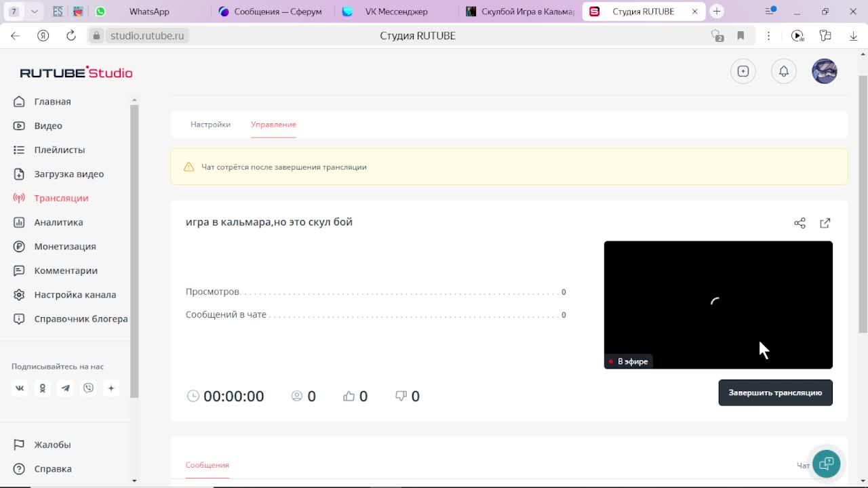Click the Монетизация ruble icon
This screenshot has height=488, width=868.
(x=19, y=247)
